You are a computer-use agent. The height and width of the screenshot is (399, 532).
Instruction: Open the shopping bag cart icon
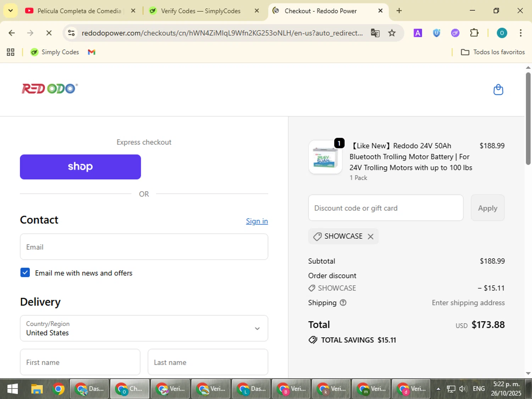tap(498, 90)
